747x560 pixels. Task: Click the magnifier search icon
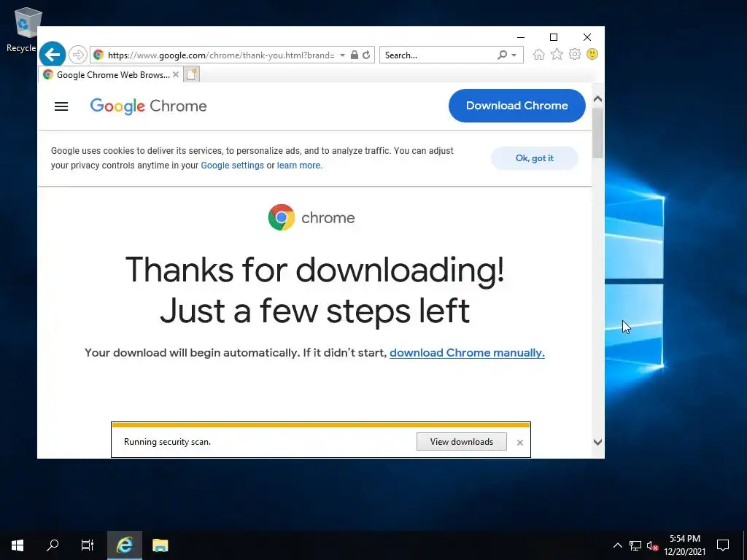502,55
